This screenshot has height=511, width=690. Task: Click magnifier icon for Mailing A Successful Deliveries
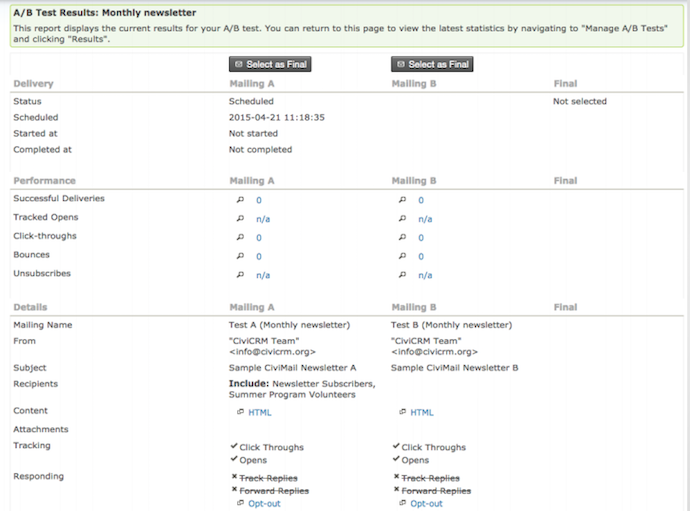coord(240,200)
